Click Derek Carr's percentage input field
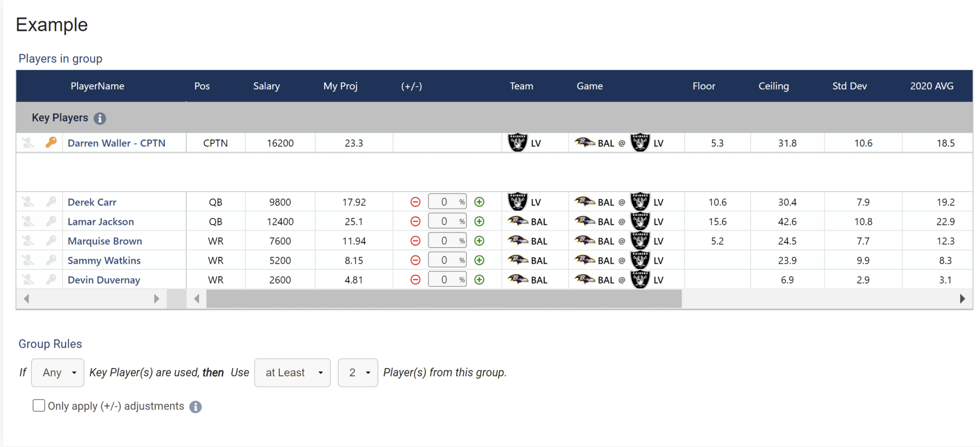Viewport: 980px width, 447px height. [446, 202]
